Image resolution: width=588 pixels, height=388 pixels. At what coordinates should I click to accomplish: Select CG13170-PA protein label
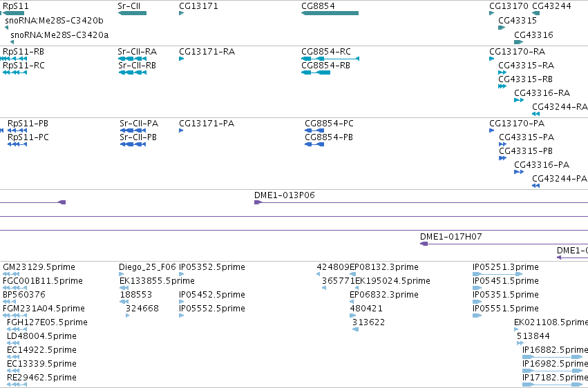[x=517, y=124]
